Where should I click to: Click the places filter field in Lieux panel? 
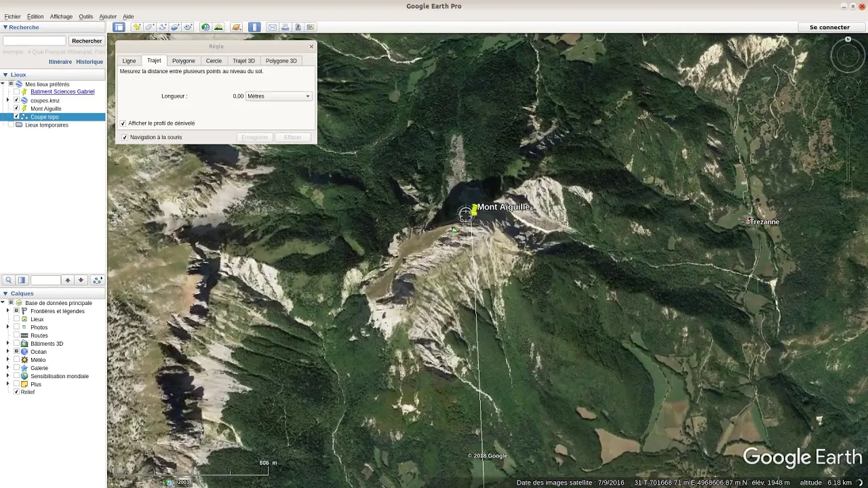45,280
